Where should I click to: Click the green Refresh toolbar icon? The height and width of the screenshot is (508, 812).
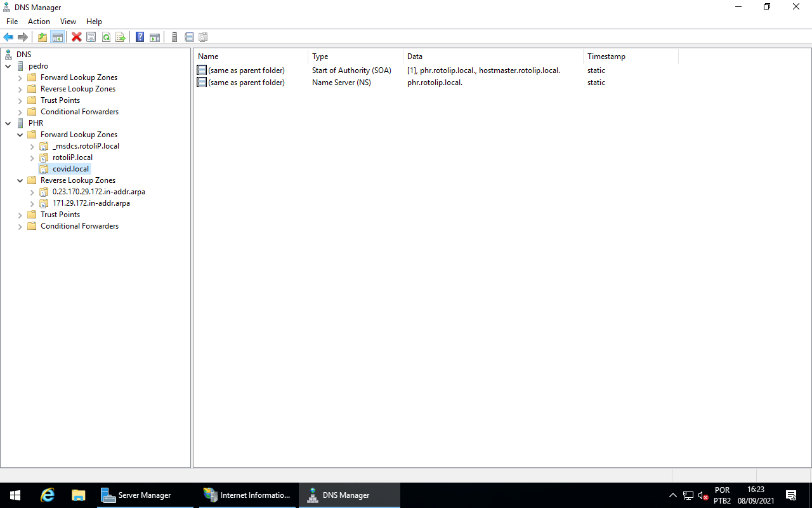point(106,37)
